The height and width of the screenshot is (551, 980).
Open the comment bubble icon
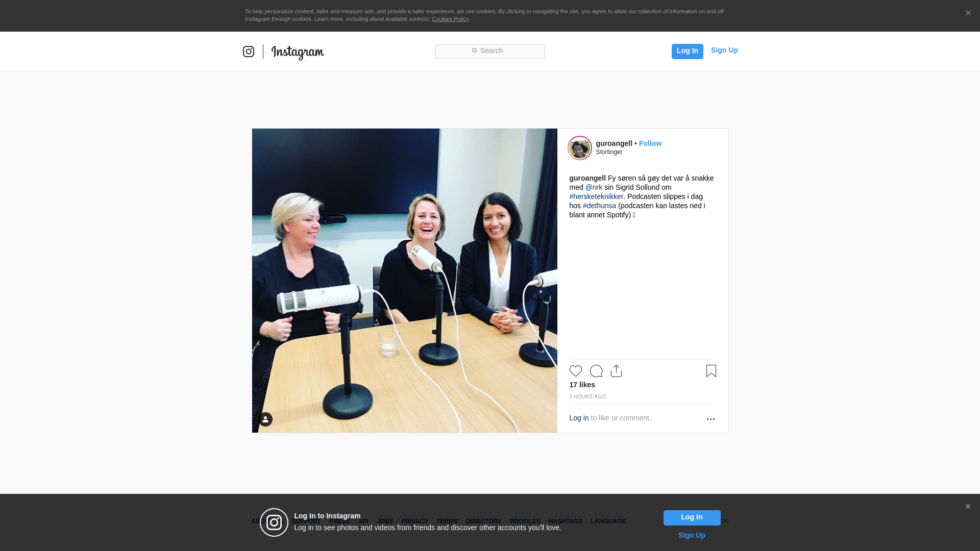(596, 371)
